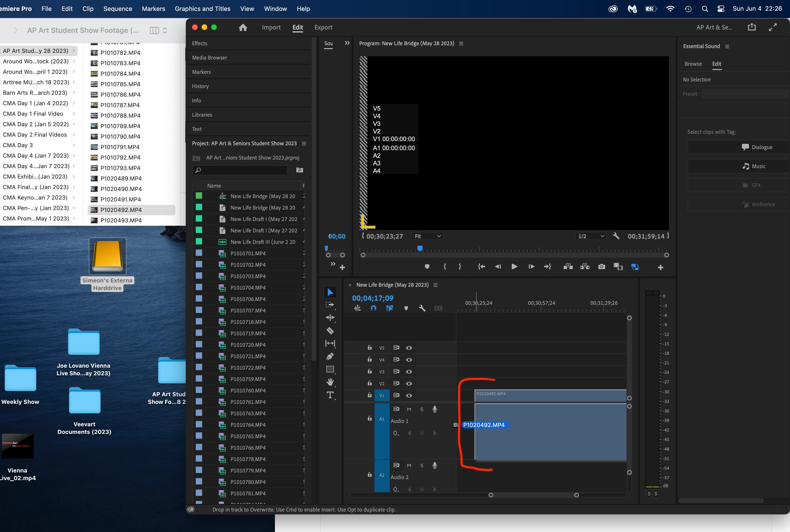790x532 pixels.
Task: Switch to the Export tab
Action: 323,27
